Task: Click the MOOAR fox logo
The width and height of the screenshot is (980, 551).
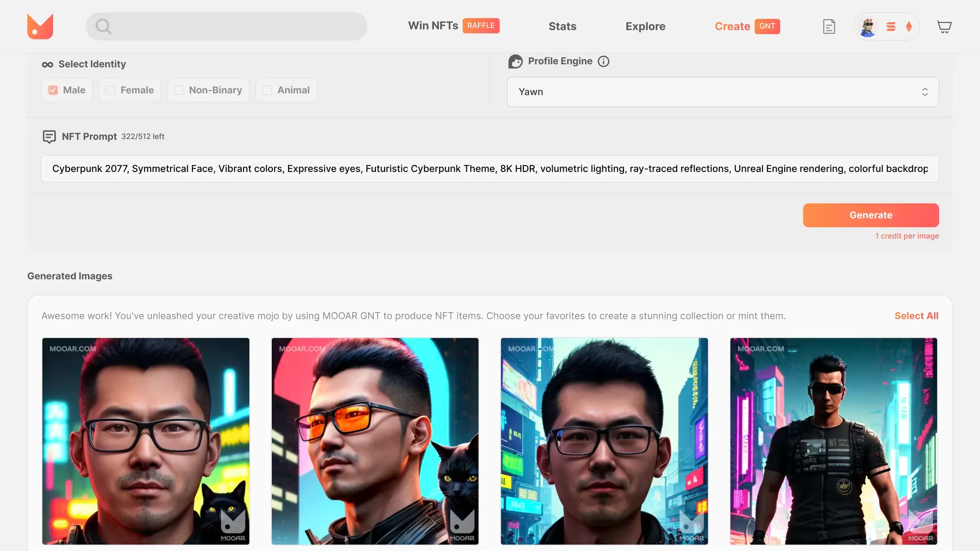Action: tap(40, 26)
